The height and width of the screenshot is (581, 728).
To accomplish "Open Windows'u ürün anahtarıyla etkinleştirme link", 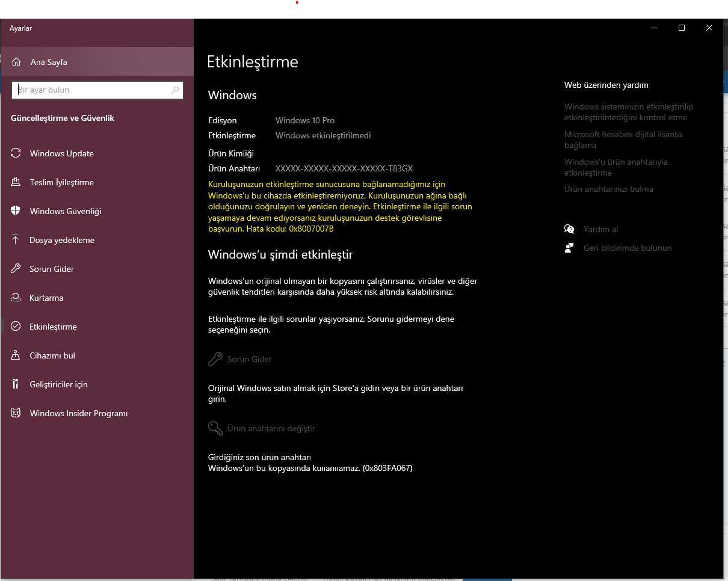I will click(616, 167).
